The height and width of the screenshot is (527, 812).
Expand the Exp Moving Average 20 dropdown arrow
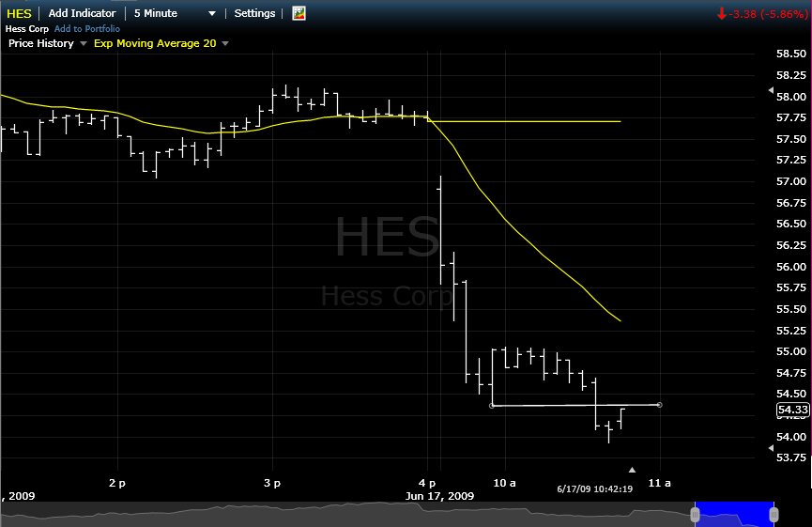(225, 43)
